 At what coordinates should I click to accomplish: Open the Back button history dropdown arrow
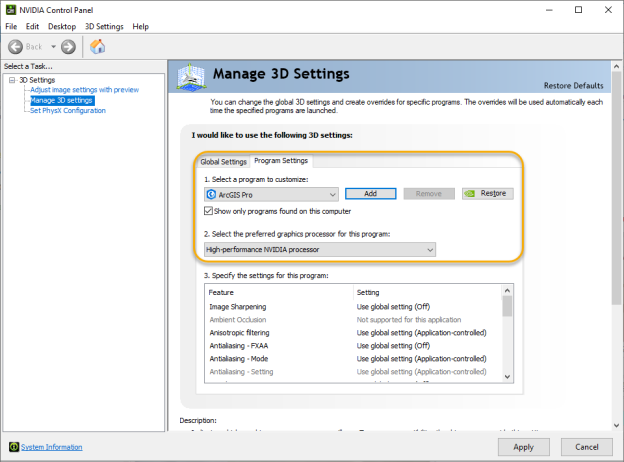pos(51,47)
